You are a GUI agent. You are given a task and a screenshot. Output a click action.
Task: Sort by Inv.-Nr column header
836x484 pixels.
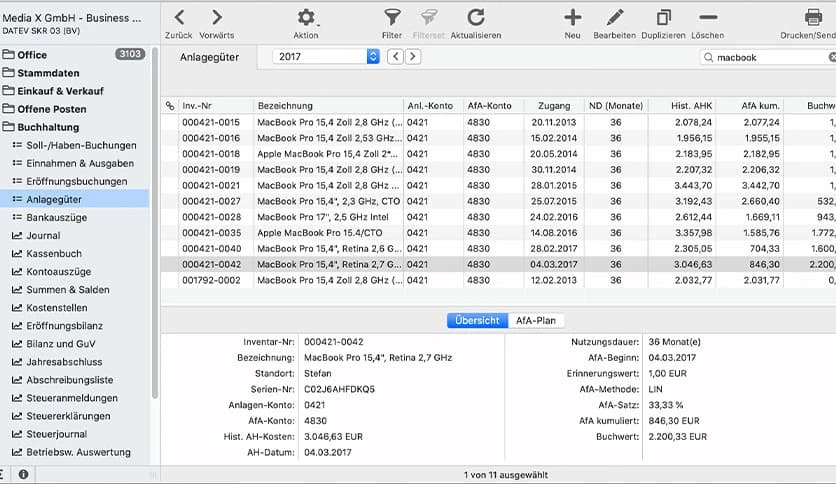(215, 106)
